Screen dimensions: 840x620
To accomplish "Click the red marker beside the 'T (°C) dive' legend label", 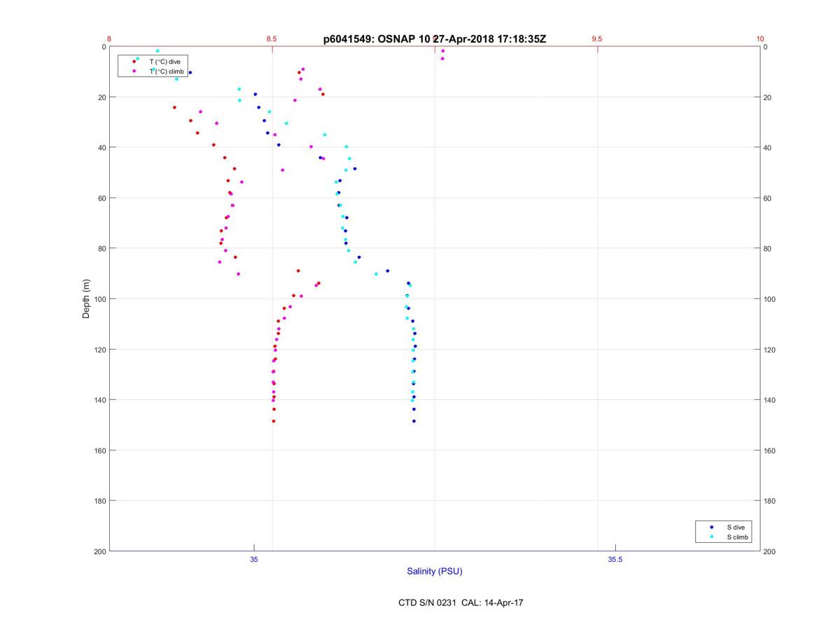I will [x=134, y=62].
